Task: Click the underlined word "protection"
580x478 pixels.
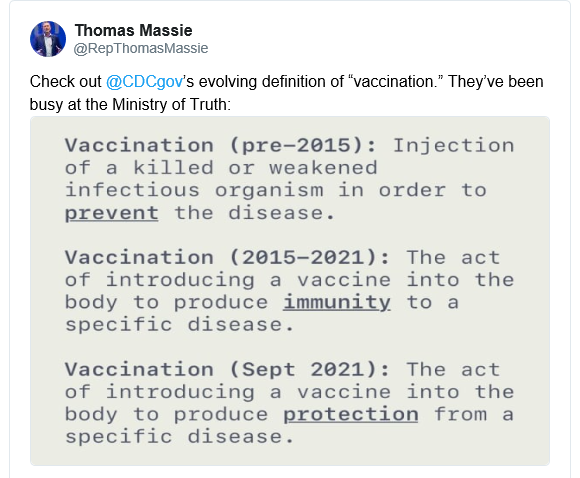Action: tap(351, 415)
